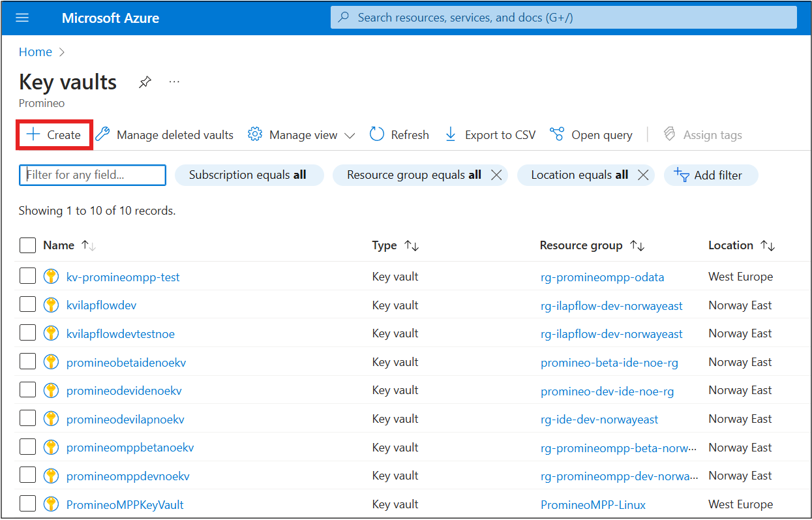Open promineodevilapnoekv key vault
The height and width of the screenshot is (520, 812).
tap(125, 419)
